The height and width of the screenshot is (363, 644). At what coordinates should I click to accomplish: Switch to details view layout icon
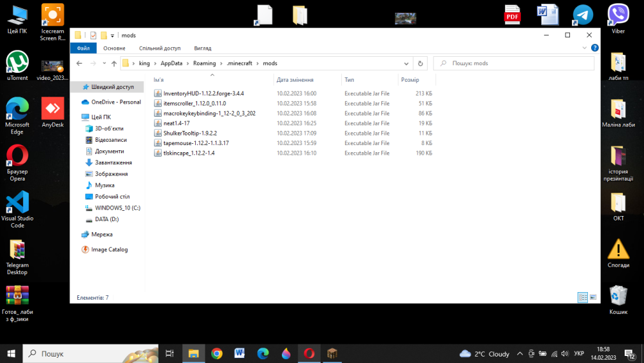582,297
